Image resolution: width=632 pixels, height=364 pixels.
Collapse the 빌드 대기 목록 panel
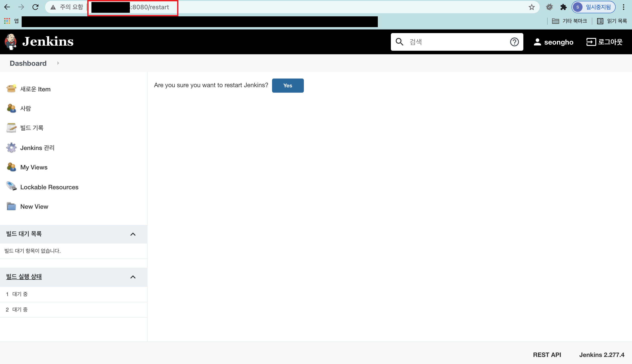pos(133,234)
